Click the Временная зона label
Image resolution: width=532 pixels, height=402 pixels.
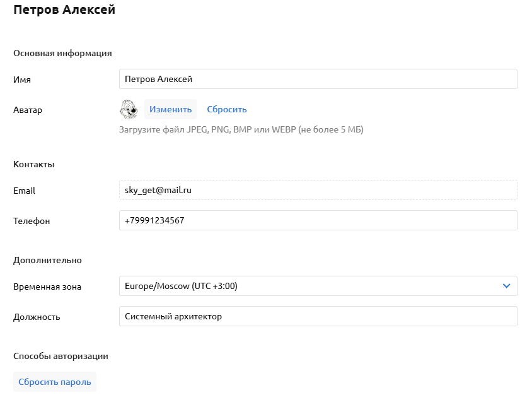47,287
